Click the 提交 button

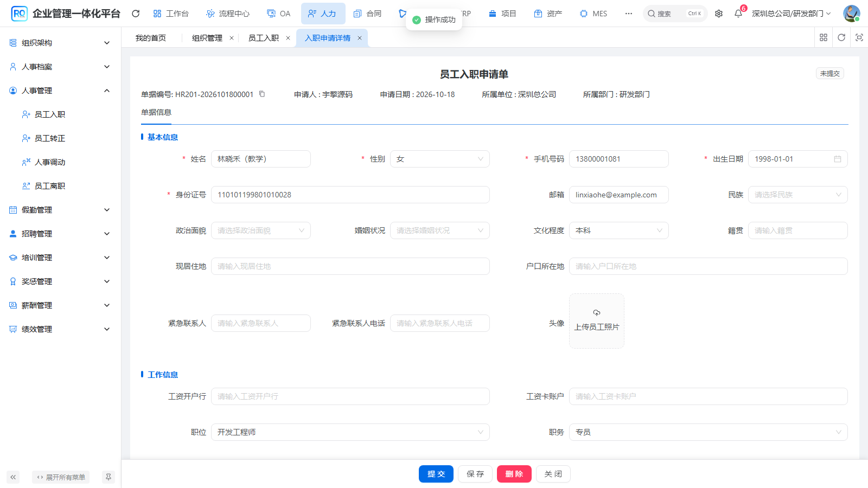tap(436, 474)
